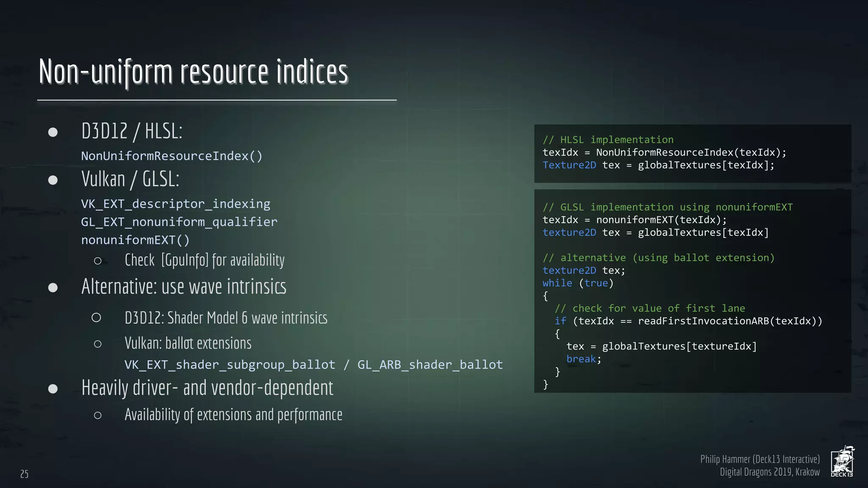Click the slide number 25
The height and width of the screenshot is (488, 868).
point(24,474)
